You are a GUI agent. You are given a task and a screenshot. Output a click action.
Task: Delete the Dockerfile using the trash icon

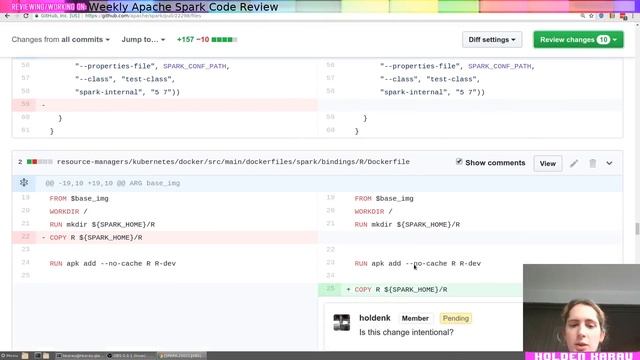[593, 163]
